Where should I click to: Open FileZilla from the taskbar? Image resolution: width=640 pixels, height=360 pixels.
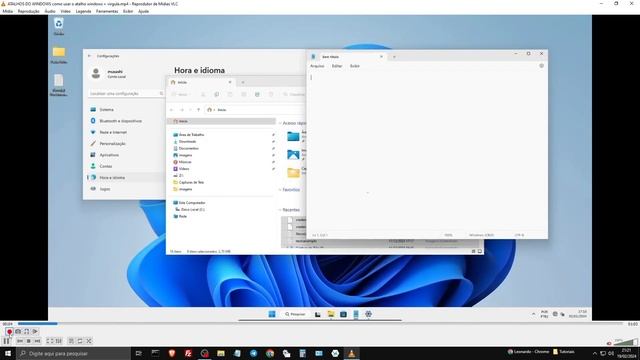point(188,353)
